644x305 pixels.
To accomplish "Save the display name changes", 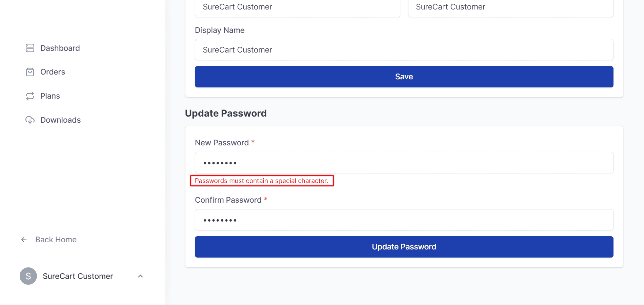I will 404,77.
